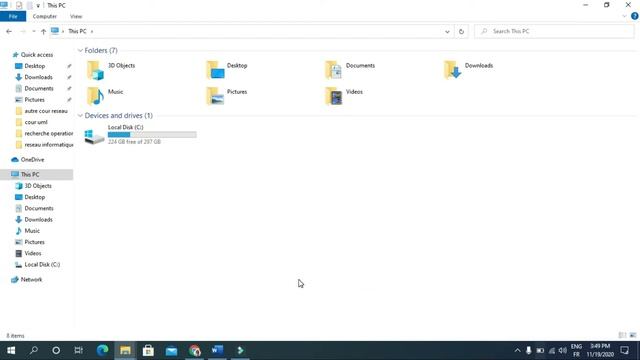The height and width of the screenshot is (360, 640).
Task: Refresh the This PC view
Action: pyautogui.click(x=461, y=31)
